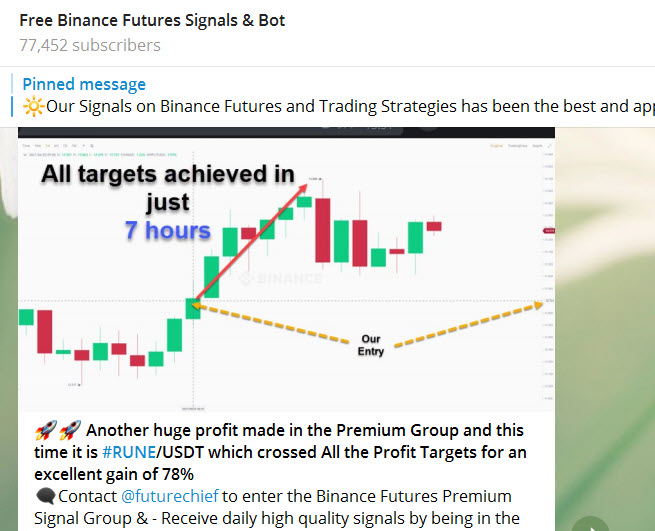Open the @futurechief mention link
This screenshot has height=531, width=655.
[x=169, y=496]
